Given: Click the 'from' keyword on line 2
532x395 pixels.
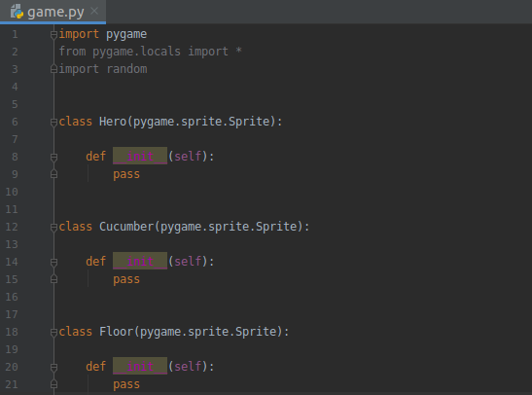Looking at the screenshot, I should click(72, 52).
